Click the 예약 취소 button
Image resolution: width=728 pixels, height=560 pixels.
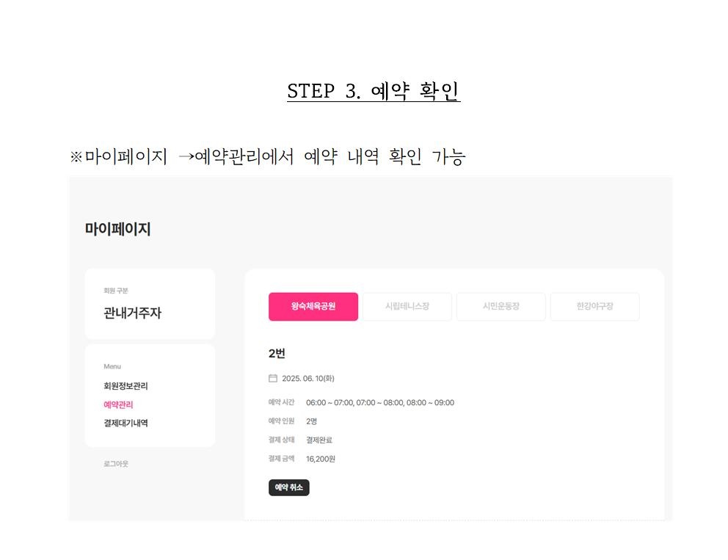point(289,487)
